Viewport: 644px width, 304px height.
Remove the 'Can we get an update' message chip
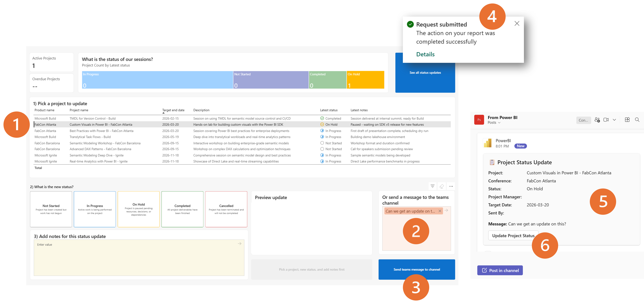pyautogui.click(x=440, y=211)
